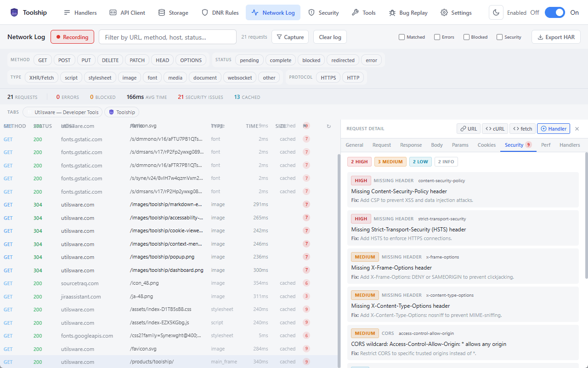Filter by GET method
Screen dimensions: 588x368
tap(43, 60)
